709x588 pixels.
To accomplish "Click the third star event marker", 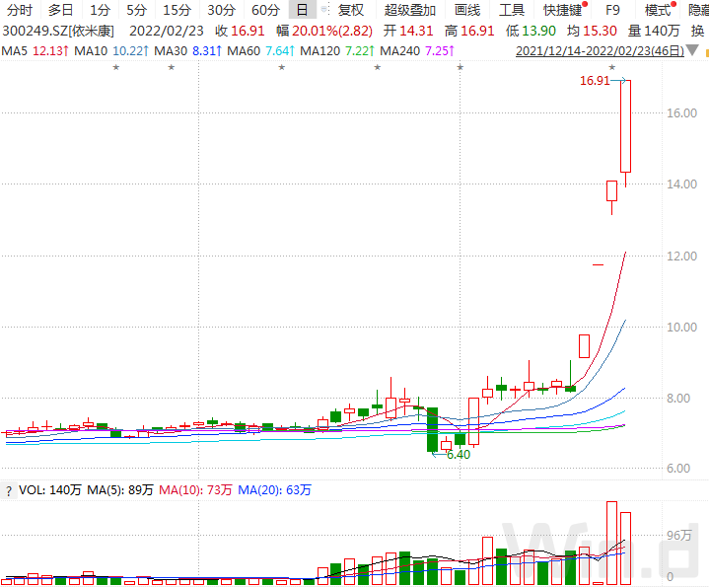I will pos(282,67).
